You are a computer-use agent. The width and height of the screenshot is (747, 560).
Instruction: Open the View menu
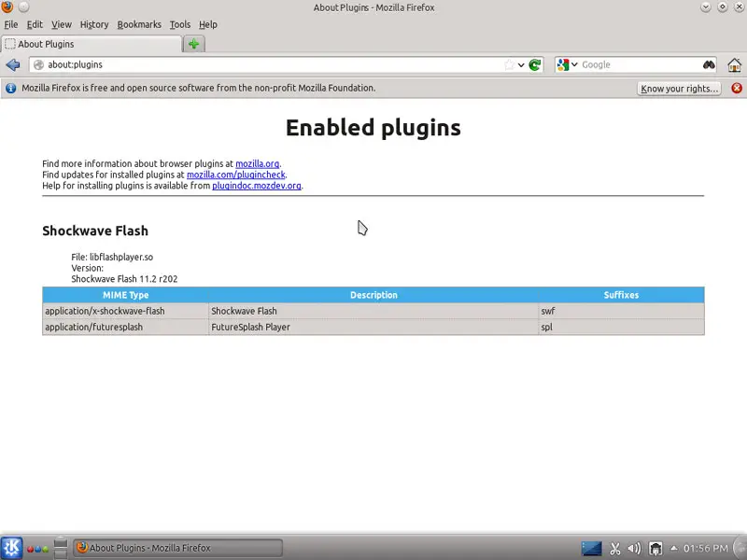[62, 24]
